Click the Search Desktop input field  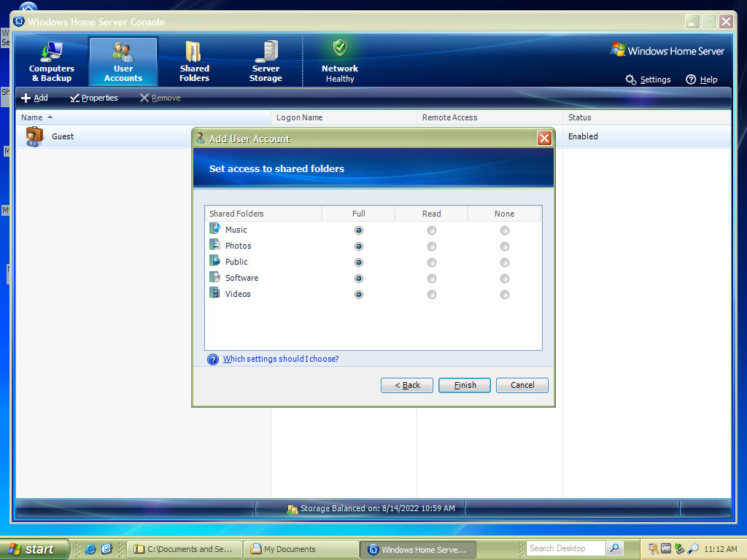(565, 548)
